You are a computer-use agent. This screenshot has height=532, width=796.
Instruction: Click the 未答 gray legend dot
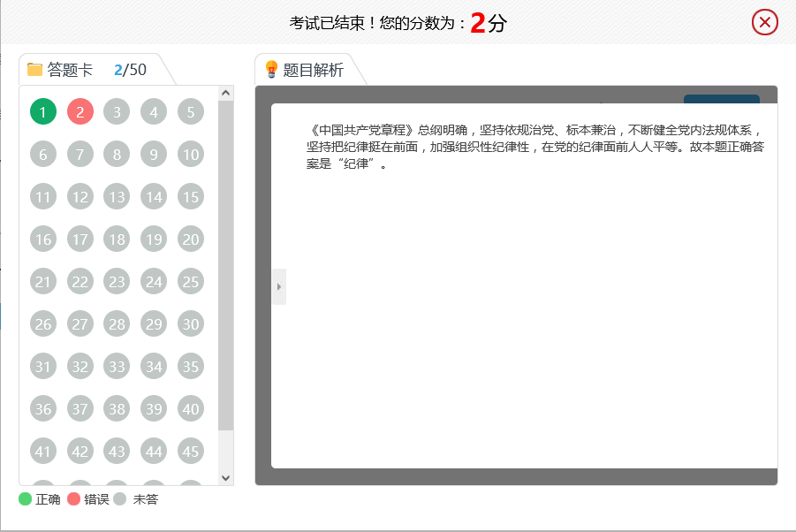pos(120,499)
